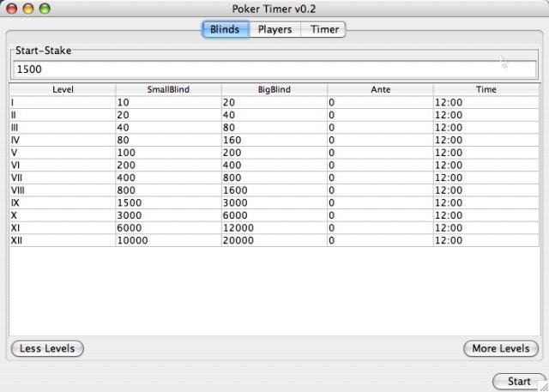Select big blind cell 1600
The width and height of the screenshot is (549, 392).
274,190
